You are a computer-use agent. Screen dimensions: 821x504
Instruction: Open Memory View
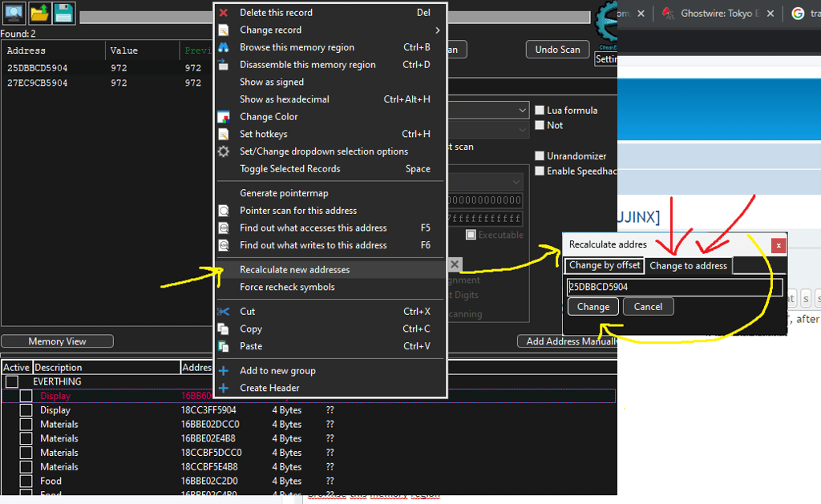[57, 341]
